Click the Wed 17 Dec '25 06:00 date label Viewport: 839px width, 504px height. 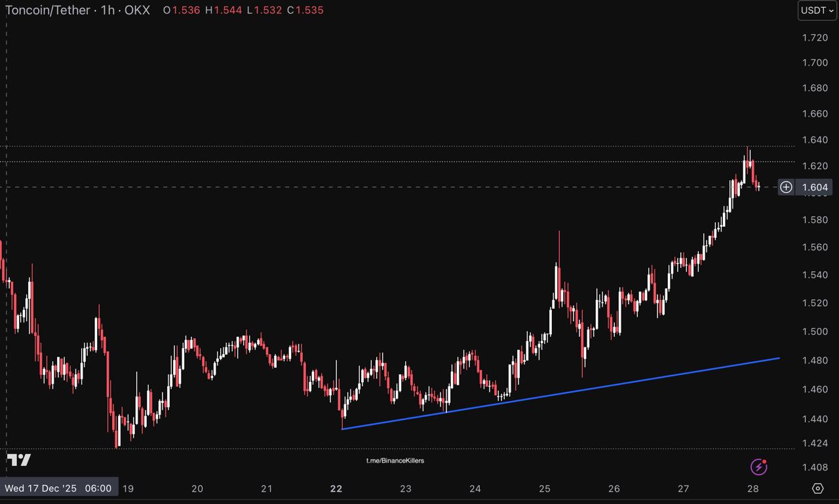(58, 488)
